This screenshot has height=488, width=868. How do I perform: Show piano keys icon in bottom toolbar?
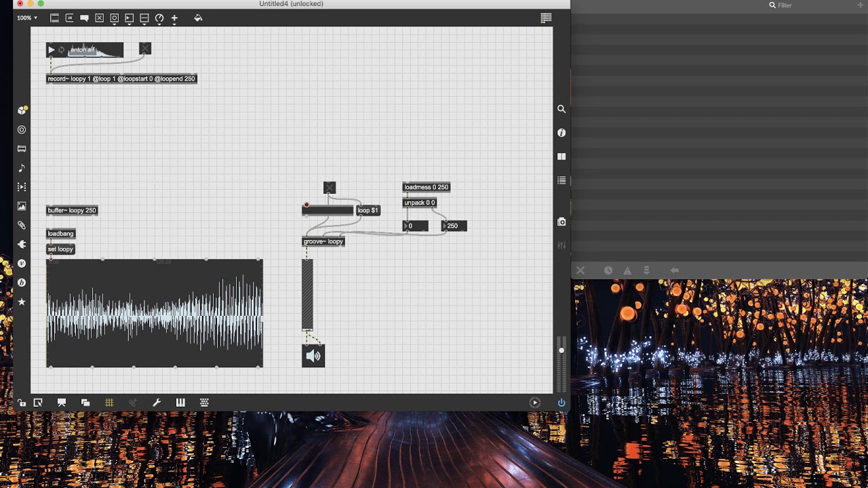coord(180,403)
